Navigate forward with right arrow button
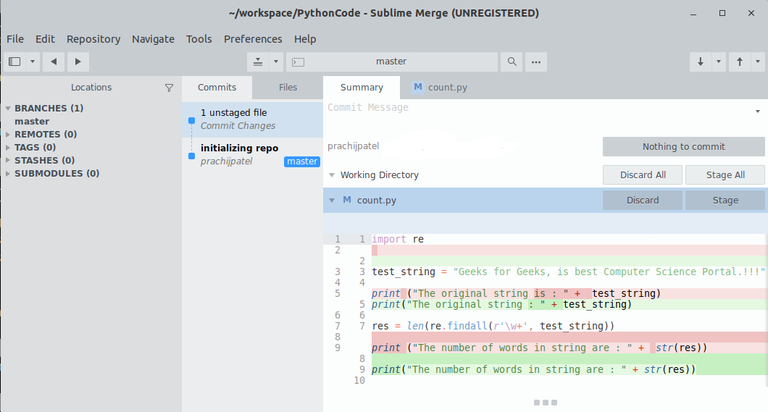The image size is (768, 412). click(x=77, y=62)
